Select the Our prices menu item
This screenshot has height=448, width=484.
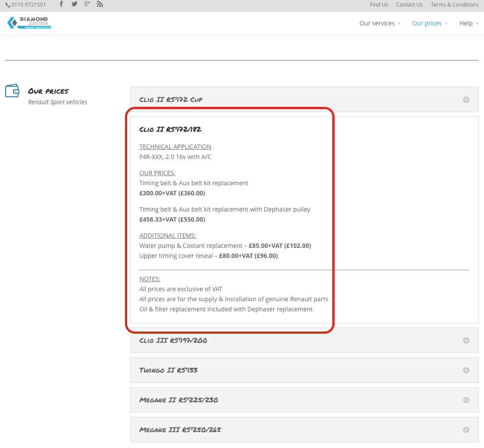click(x=427, y=23)
